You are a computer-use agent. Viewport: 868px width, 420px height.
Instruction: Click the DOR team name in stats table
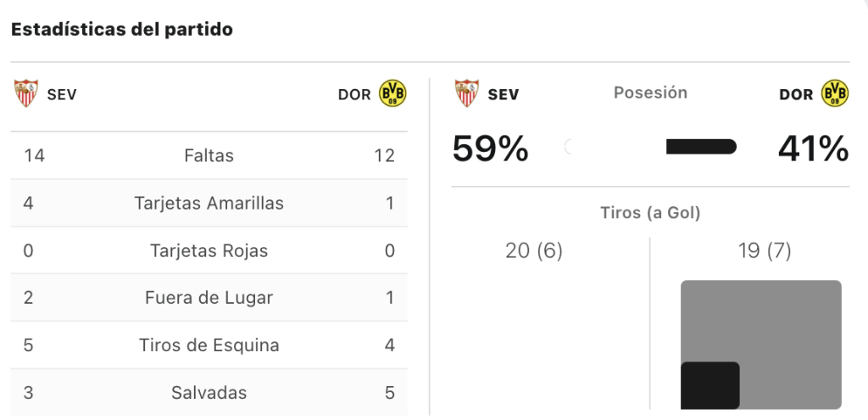tap(354, 95)
